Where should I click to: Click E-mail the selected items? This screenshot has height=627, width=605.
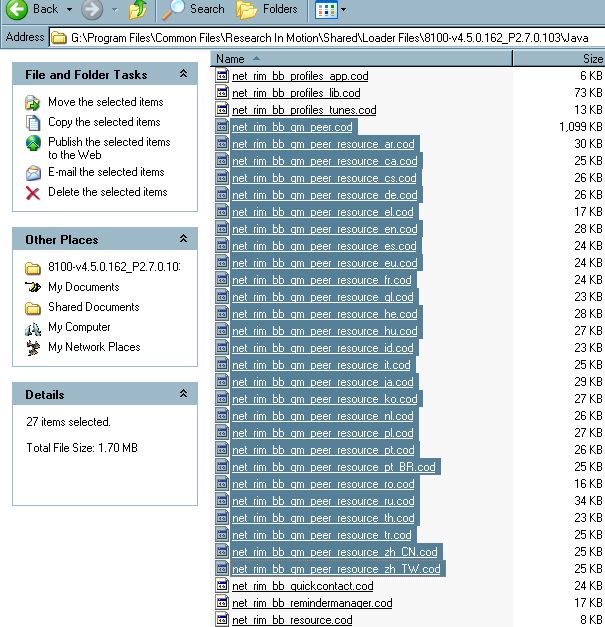coord(106,172)
